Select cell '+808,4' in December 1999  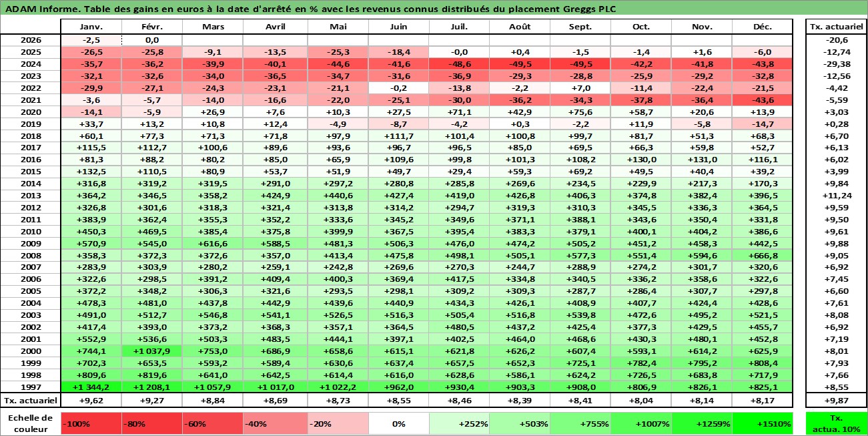coord(763,363)
